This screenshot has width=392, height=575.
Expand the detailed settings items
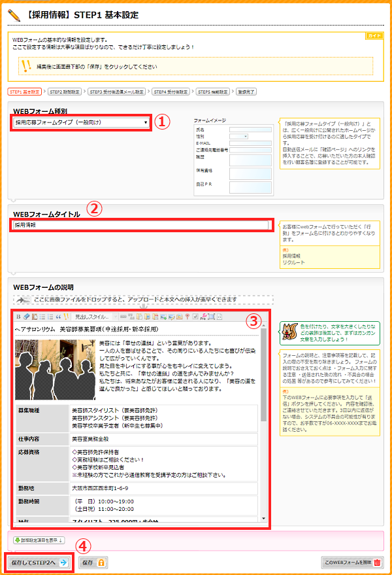(x=39, y=540)
